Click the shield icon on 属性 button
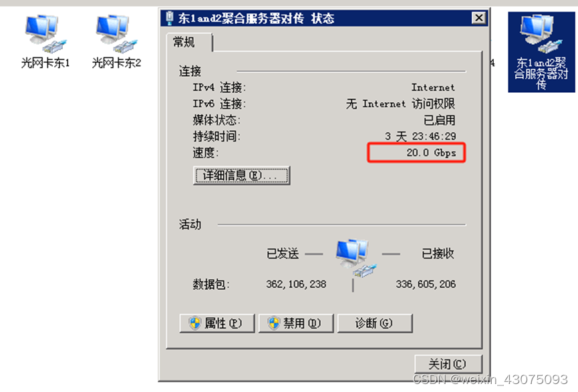Screen dimensions: 578x392 tap(195, 323)
